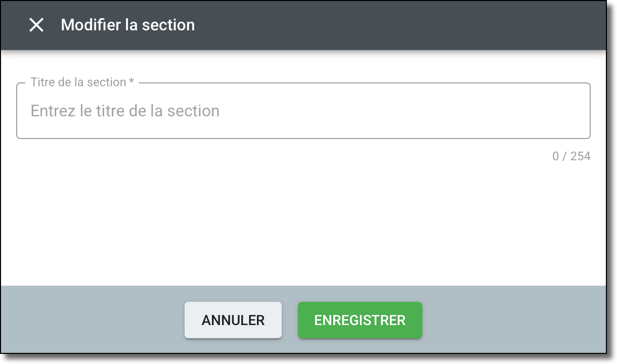This screenshot has height=364, width=617.
Task: Cancel the section edit with ANNULER
Action: [x=233, y=320]
